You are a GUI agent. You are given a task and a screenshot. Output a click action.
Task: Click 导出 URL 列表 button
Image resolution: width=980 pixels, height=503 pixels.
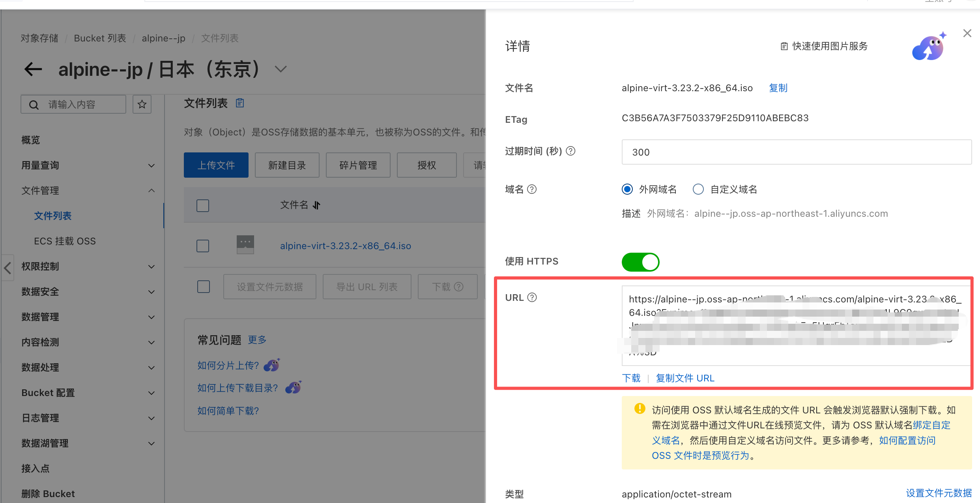click(367, 287)
